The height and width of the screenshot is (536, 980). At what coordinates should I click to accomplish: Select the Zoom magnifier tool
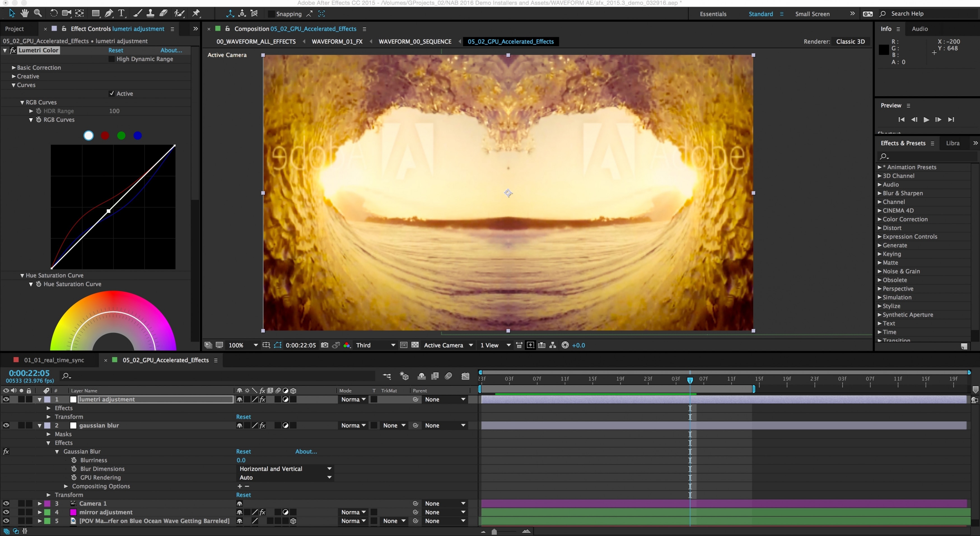click(x=38, y=13)
